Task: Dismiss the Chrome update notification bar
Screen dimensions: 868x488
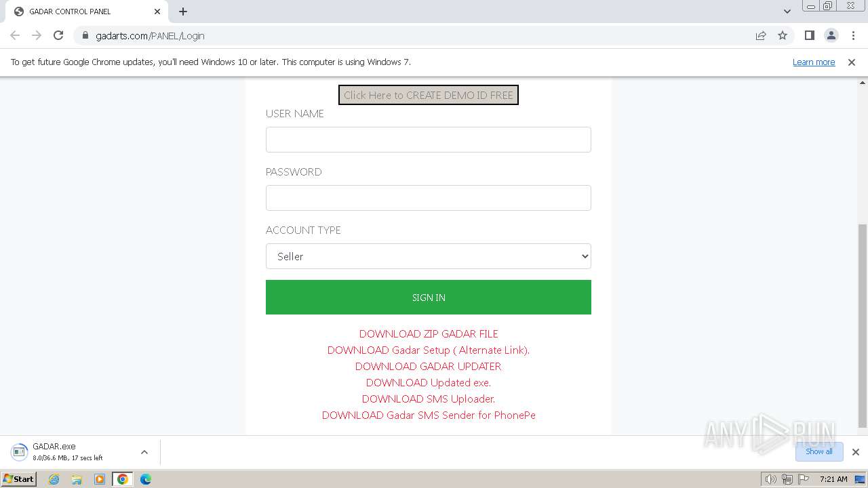Action: [x=852, y=62]
